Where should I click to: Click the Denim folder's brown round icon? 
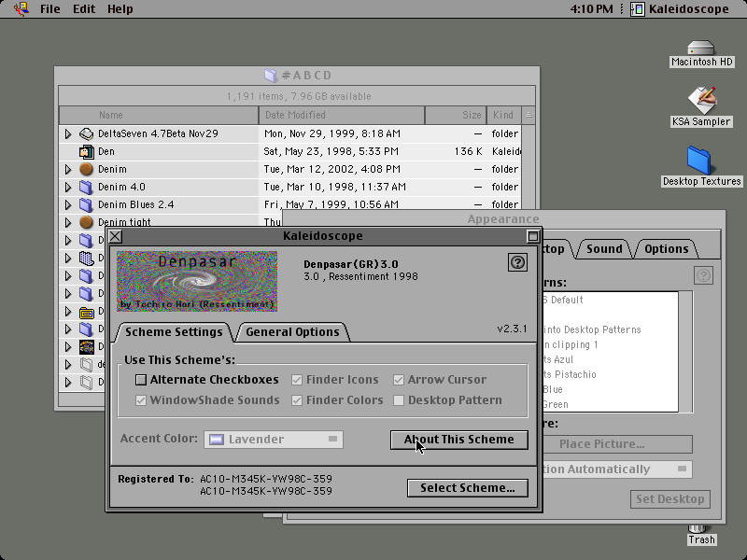click(x=86, y=169)
